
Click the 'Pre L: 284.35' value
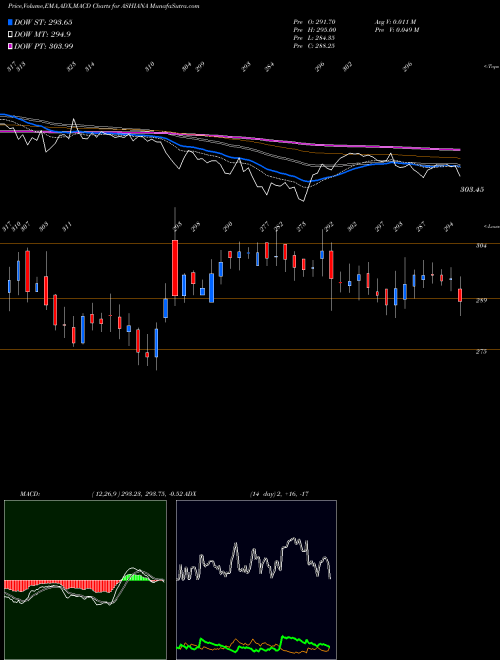pos(314,38)
